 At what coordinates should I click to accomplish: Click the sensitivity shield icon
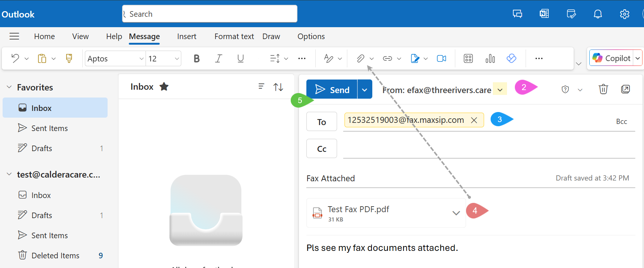tap(565, 89)
